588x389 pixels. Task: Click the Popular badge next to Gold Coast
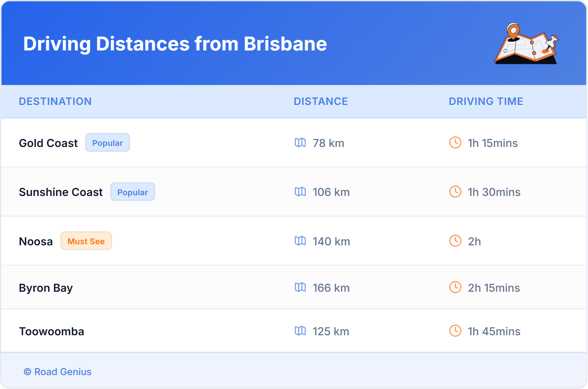[x=108, y=143]
